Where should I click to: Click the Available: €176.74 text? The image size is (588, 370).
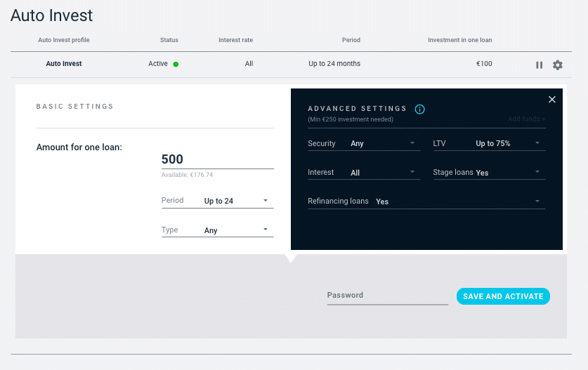point(187,175)
